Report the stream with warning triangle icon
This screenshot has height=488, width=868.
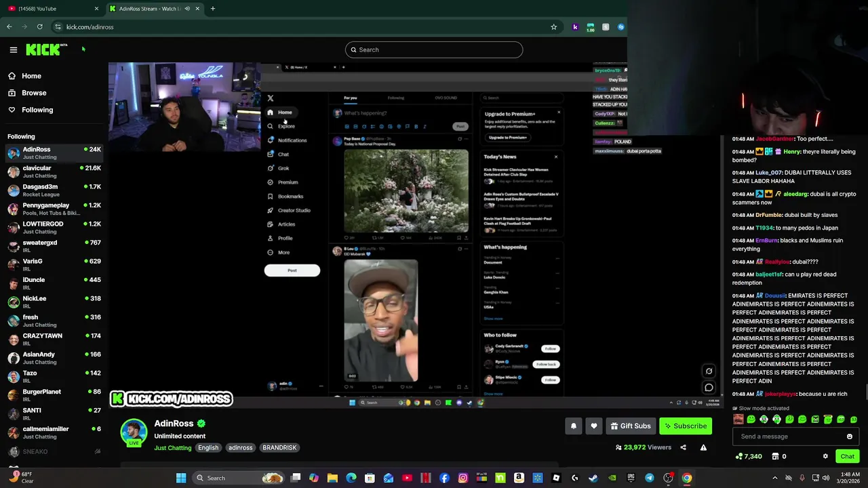click(703, 447)
